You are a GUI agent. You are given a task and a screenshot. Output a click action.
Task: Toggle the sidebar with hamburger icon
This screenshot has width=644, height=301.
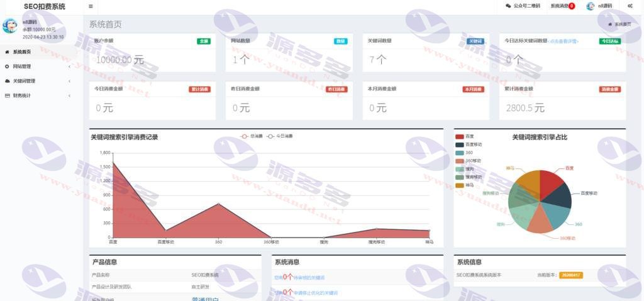pos(91,6)
